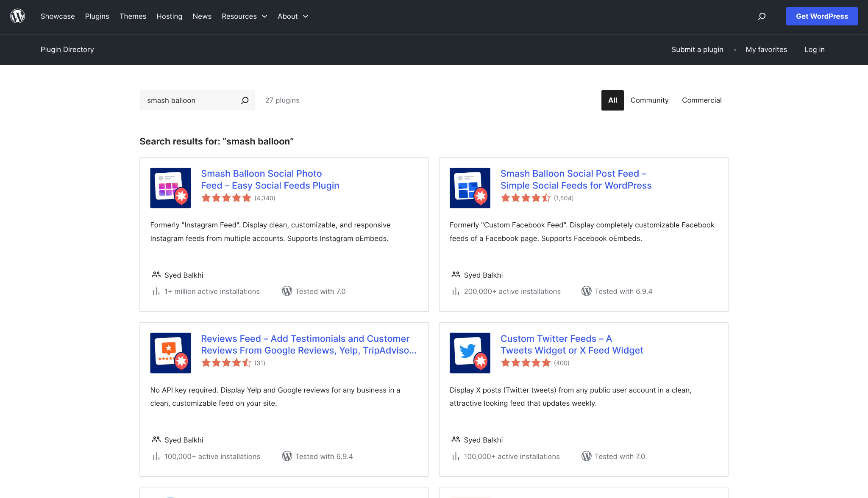The height and width of the screenshot is (498, 868).
Task: Open the Reviews Feed plugin icon
Action: click(170, 353)
